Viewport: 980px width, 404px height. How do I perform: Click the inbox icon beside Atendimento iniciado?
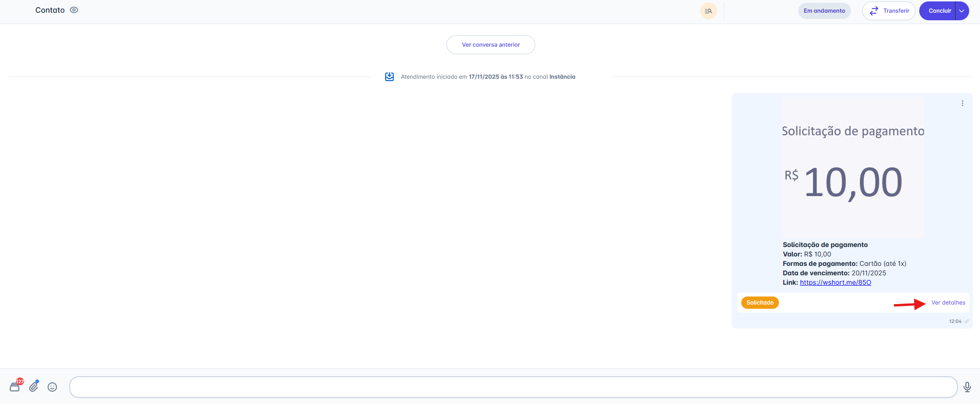(389, 76)
